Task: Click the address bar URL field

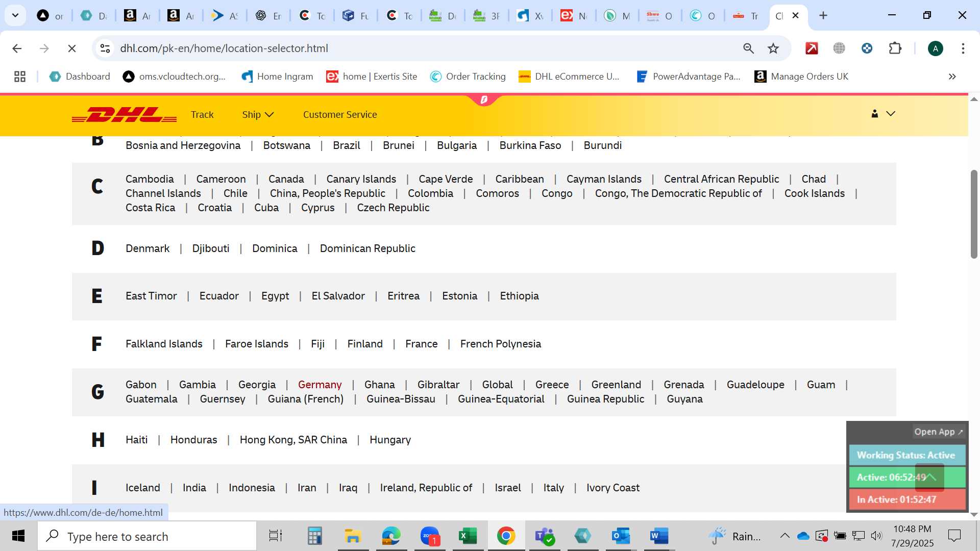Action: (x=424, y=48)
